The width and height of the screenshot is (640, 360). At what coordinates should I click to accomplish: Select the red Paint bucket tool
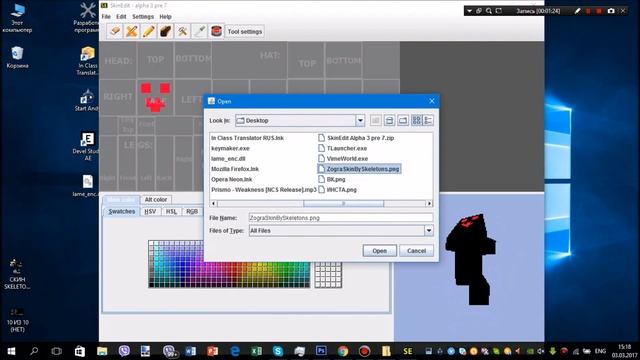[x=216, y=31]
